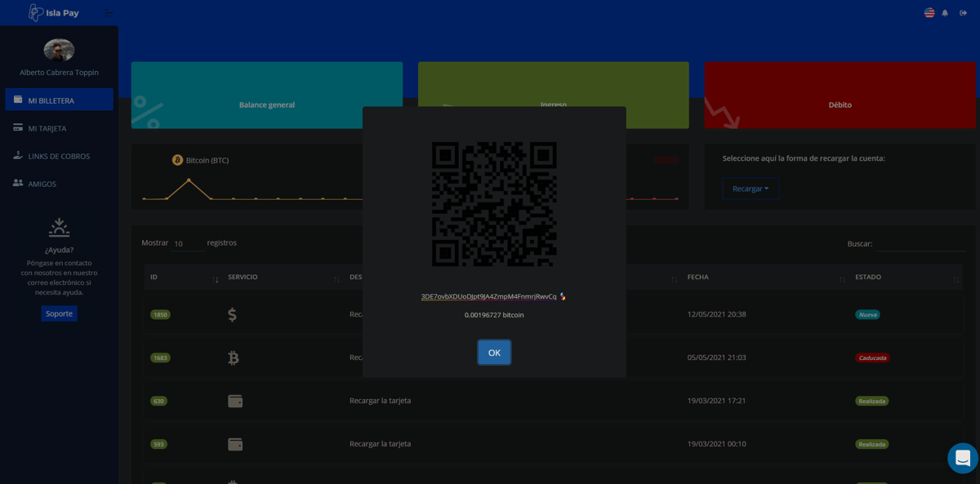Click the logout icon
This screenshot has height=484, width=980.
[963, 13]
